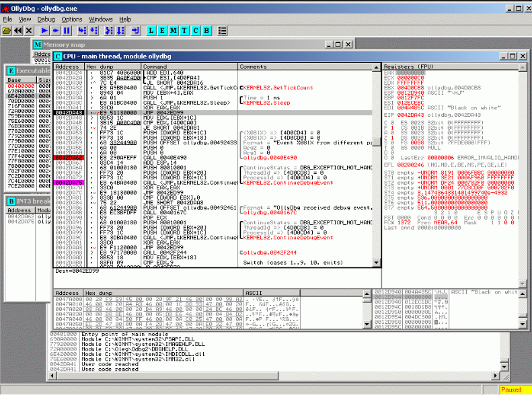Select the highlighted JMP 0042ED99 line at 0042DA43
This screenshot has height=395, width=532.
[x=213, y=113]
